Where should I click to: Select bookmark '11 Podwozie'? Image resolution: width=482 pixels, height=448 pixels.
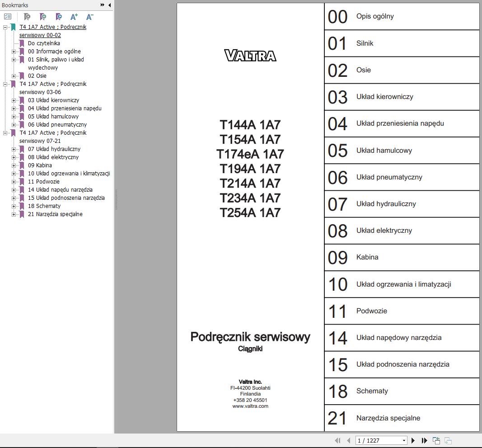pyautogui.click(x=44, y=182)
